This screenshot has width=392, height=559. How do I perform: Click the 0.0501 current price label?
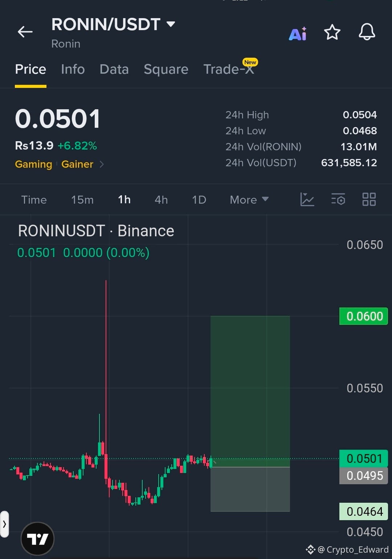click(364, 458)
